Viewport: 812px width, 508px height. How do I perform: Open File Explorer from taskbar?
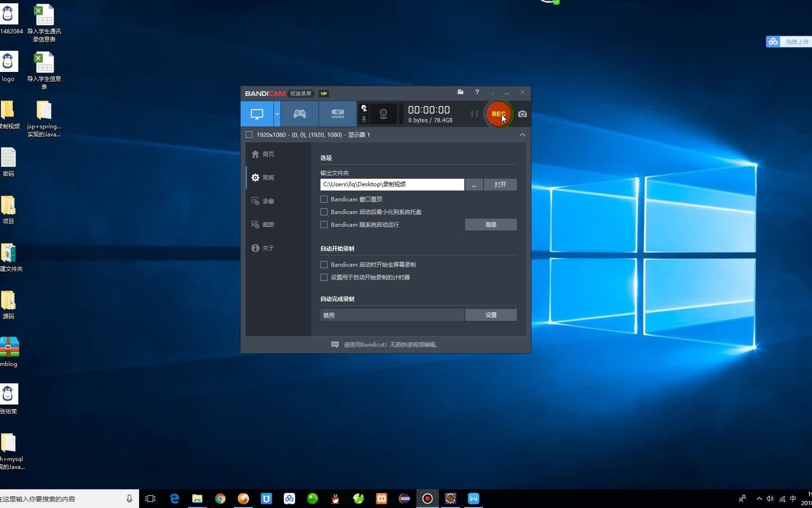197,499
